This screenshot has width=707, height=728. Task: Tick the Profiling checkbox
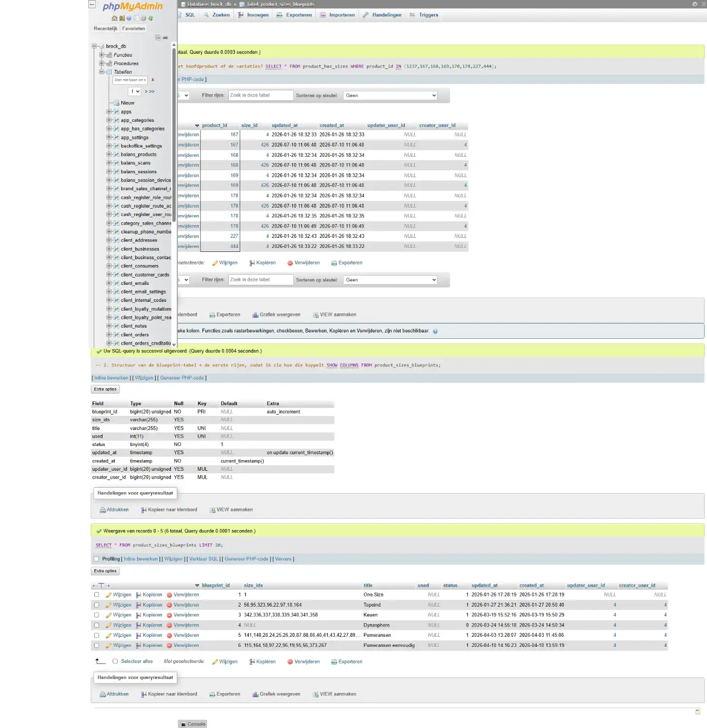point(96,559)
